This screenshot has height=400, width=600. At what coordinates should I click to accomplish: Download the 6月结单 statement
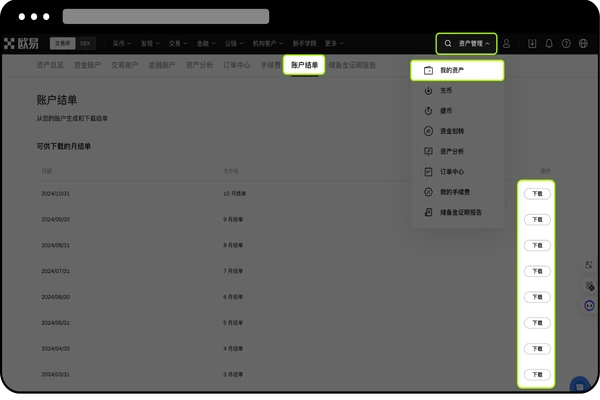[x=537, y=297]
